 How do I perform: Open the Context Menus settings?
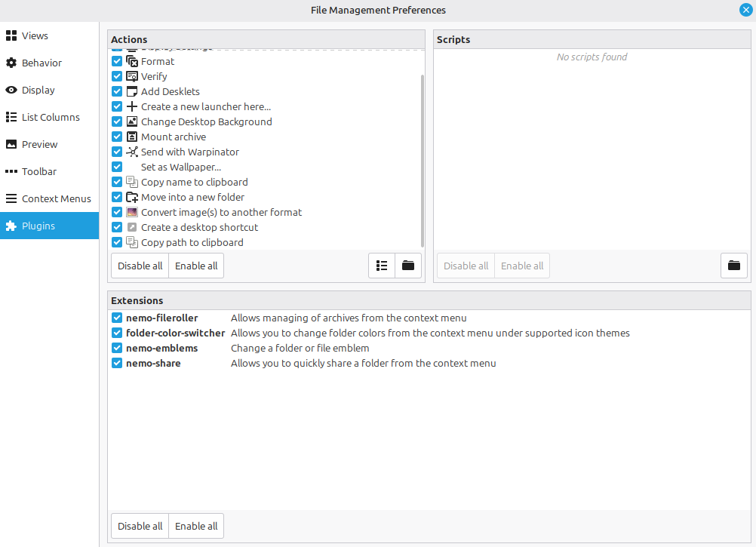[x=48, y=198]
